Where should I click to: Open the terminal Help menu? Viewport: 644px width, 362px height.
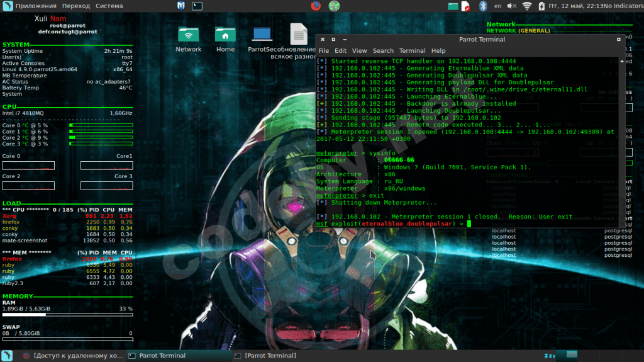[438, 50]
